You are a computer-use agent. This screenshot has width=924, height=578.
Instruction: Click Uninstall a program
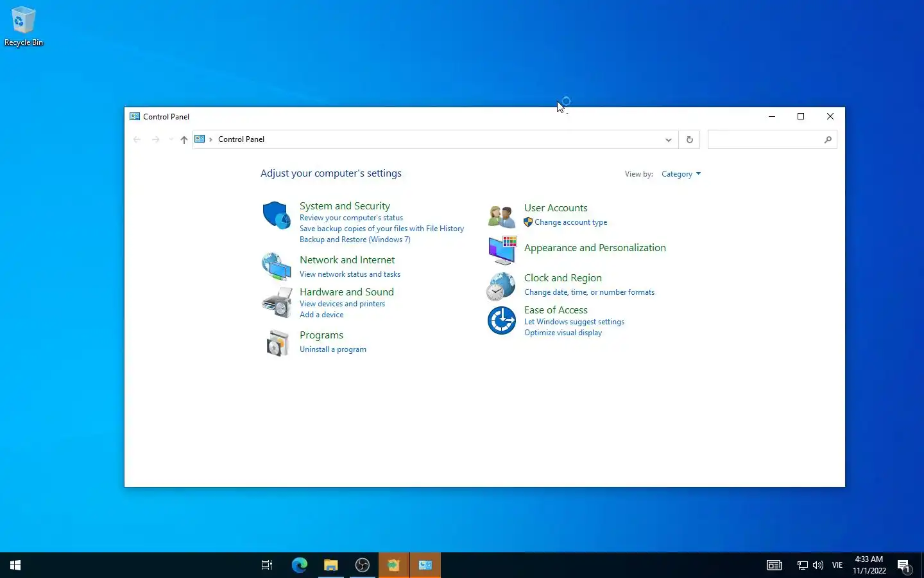pos(333,349)
